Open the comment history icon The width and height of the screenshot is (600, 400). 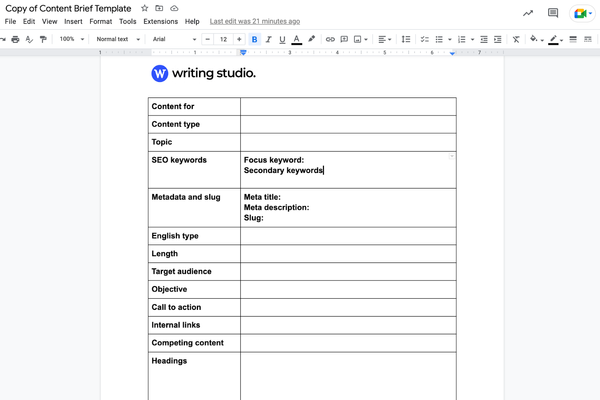(x=553, y=13)
